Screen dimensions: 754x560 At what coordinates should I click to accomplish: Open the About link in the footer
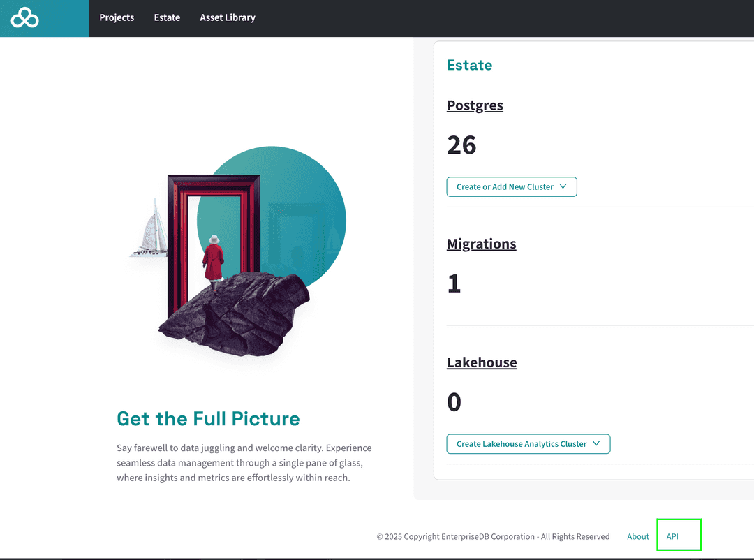(x=638, y=536)
